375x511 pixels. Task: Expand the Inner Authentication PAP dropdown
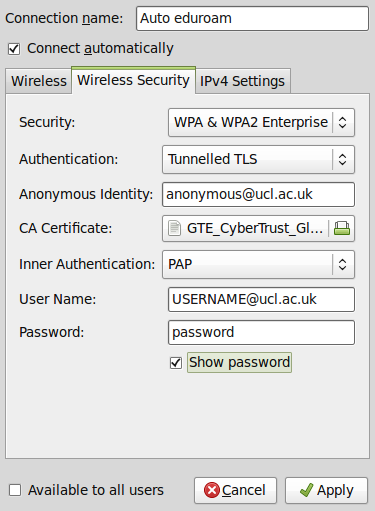(x=258, y=264)
